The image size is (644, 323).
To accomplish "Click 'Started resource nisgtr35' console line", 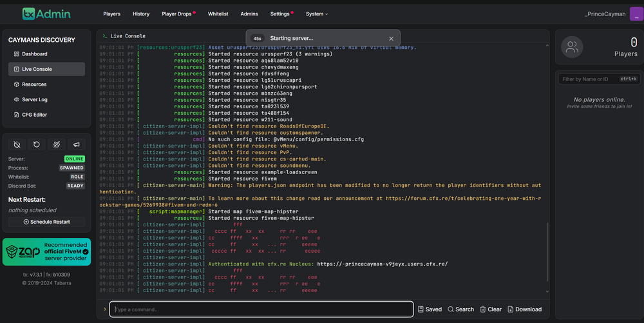I will (247, 100).
